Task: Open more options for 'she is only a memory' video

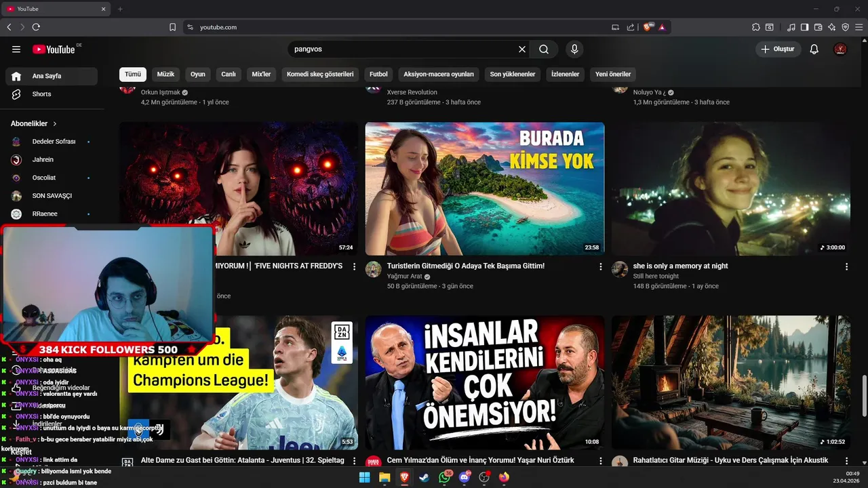Action: (x=846, y=267)
